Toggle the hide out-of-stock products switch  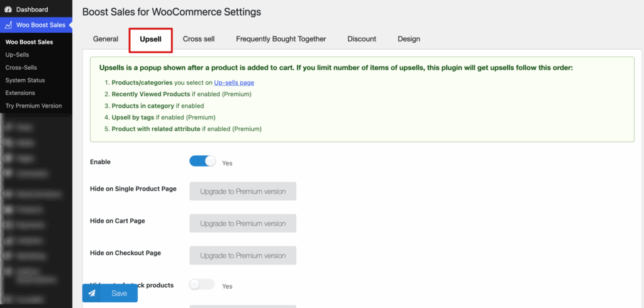[202, 284]
